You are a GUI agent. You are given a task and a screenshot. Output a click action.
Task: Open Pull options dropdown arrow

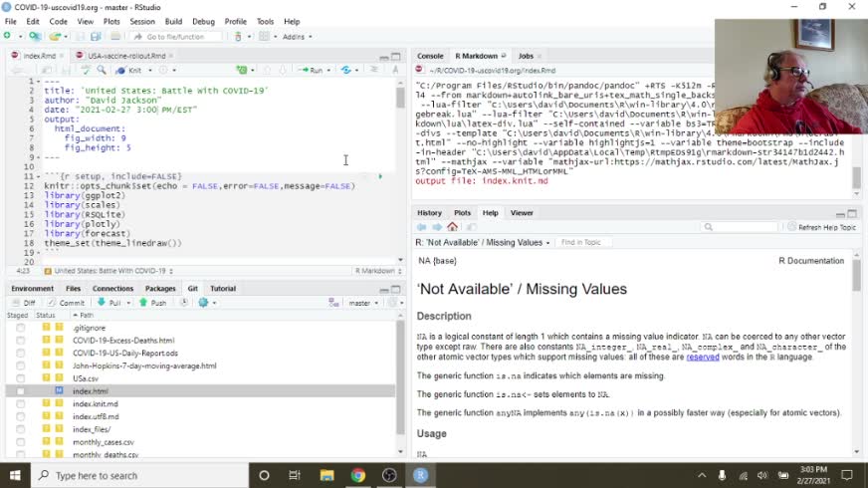pyautogui.click(x=128, y=303)
